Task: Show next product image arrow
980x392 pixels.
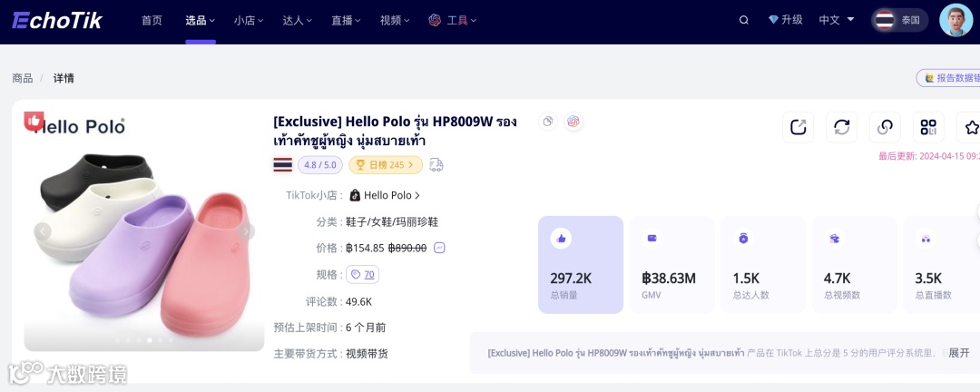Action: click(246, 231)
